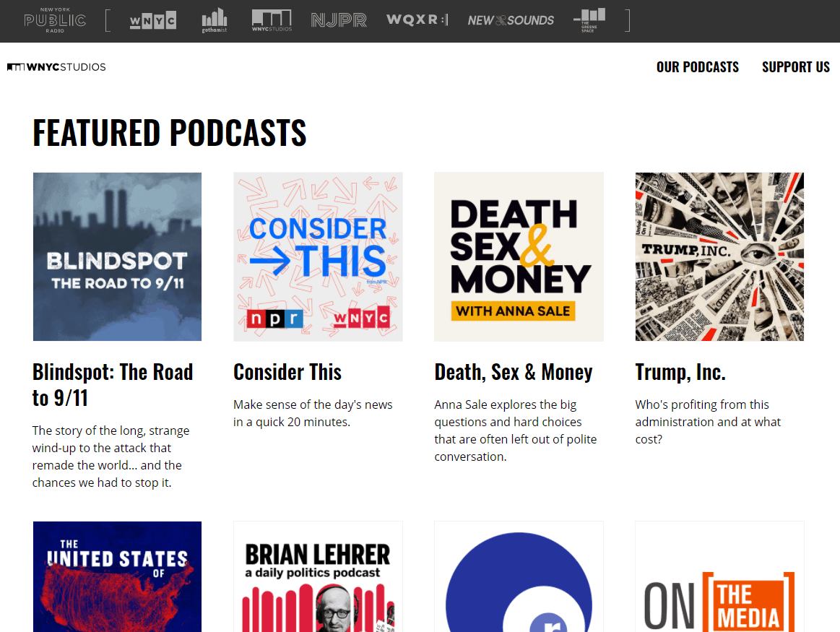The height and width of the screenshot is (632, 840).
Task: Select the Consider This podcast cover
Action: click(x=319, y=256)
